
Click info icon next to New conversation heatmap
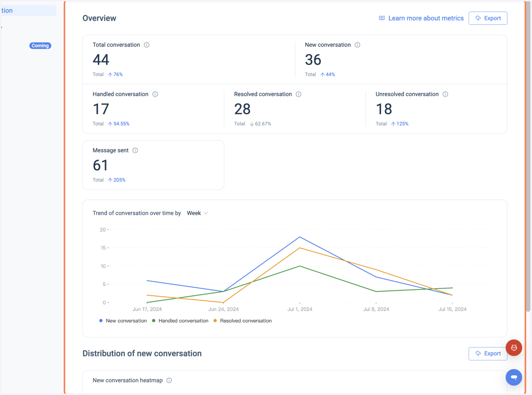point(169,380)
